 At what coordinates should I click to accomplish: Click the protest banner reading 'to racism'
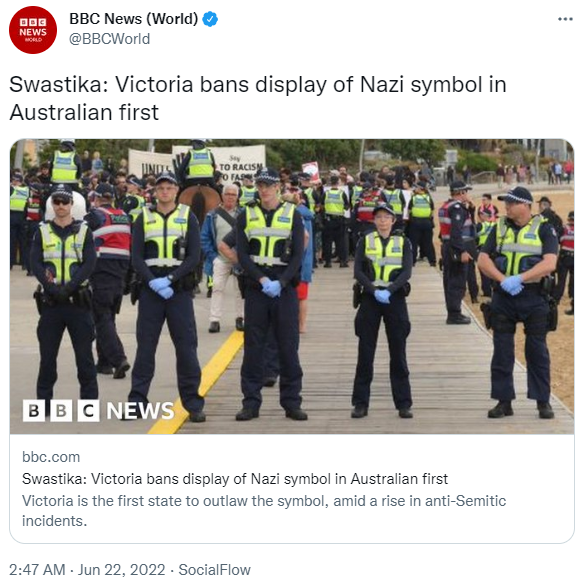[240, 163]
